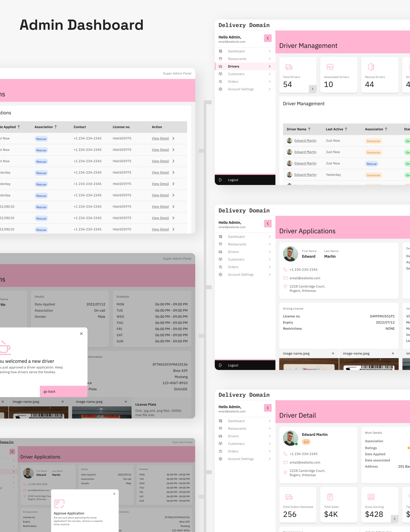The height and width of the screenshot is (532, 410).
Task: Open Account Settings in Driver Management sidebar
Action: (245, 89)
